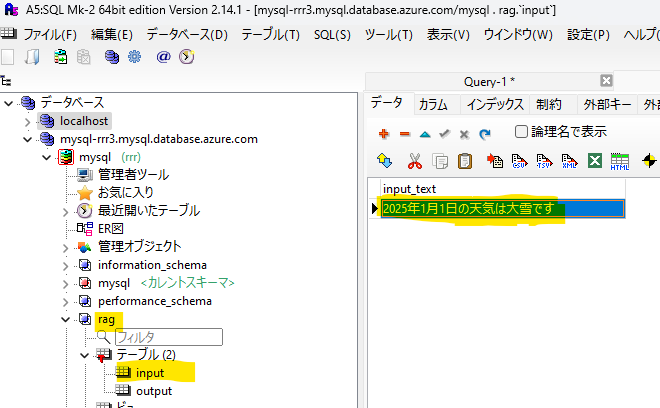The image size is (660, 408).
Task: Click the yellow-black diamond icon
Action: (649, 161)
